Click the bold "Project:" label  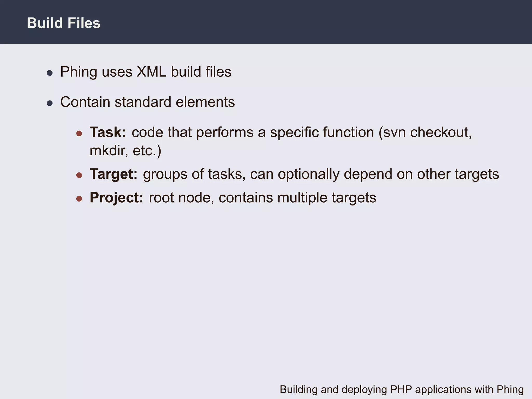point(116,197)
